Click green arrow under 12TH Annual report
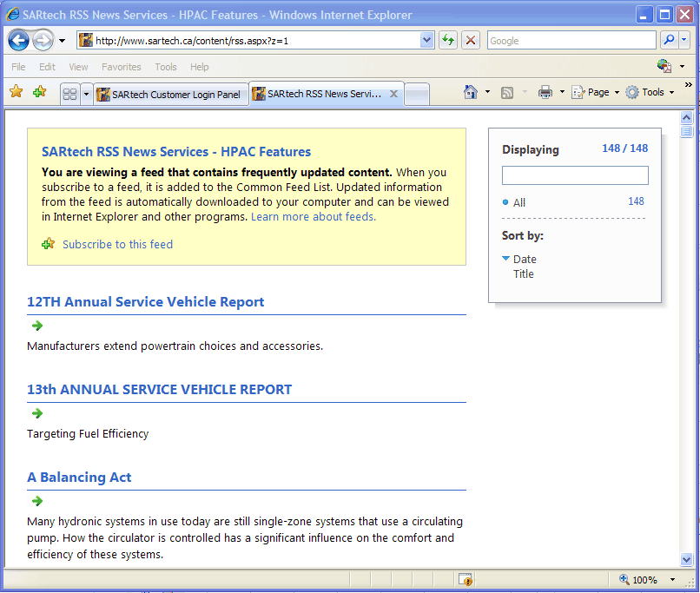This screenshot has height=593, width=700. click(x=37, y=326)
